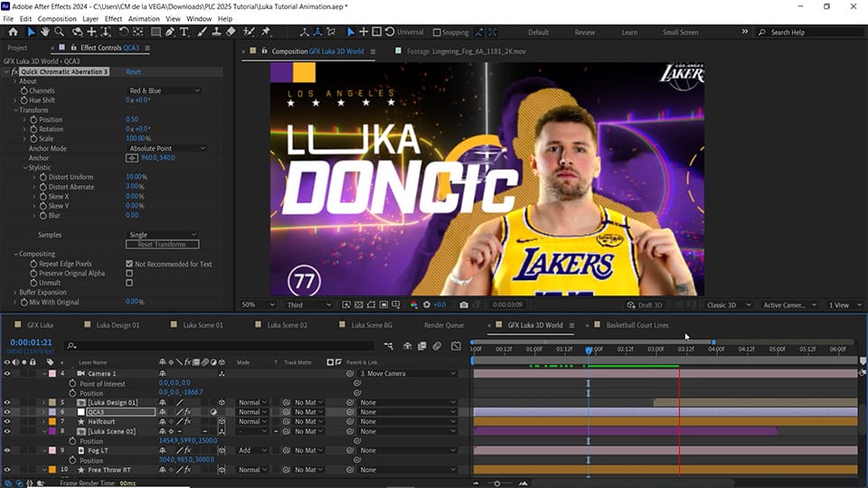
Task: Click the Home icon in the toolbar
Action: coord(13,33)
